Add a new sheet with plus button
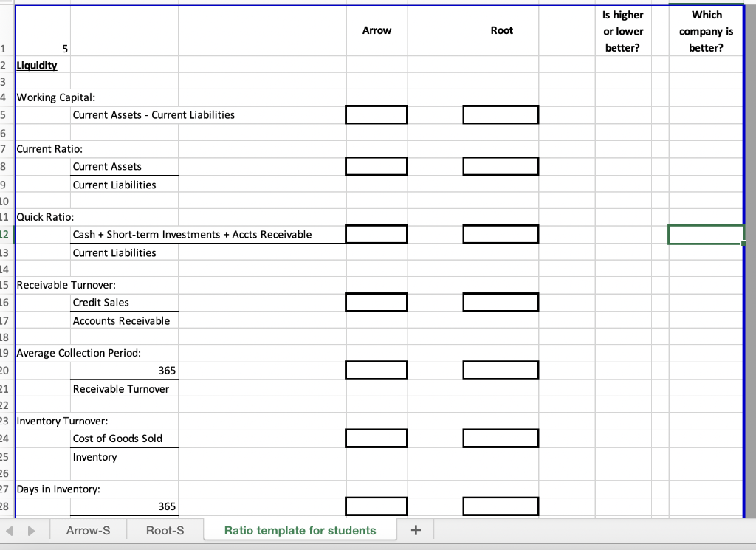756x550 pixels. tap(416, 530)
